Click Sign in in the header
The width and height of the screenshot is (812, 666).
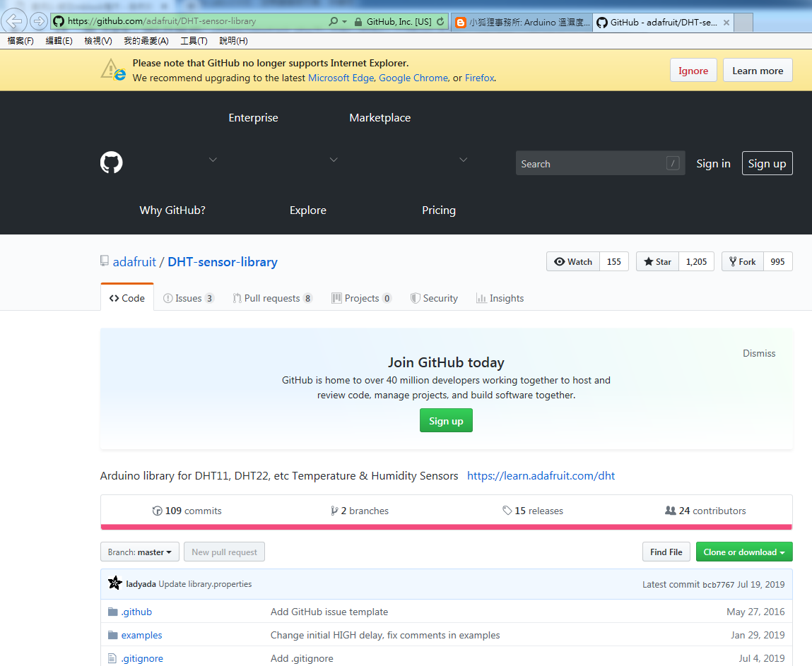click(x=713, y=164)
